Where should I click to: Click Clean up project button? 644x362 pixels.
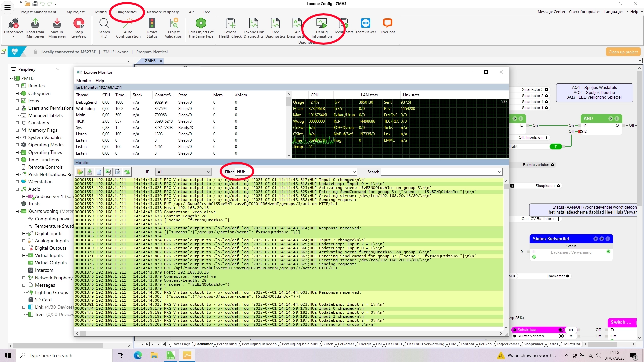click(x=623, y=52)
